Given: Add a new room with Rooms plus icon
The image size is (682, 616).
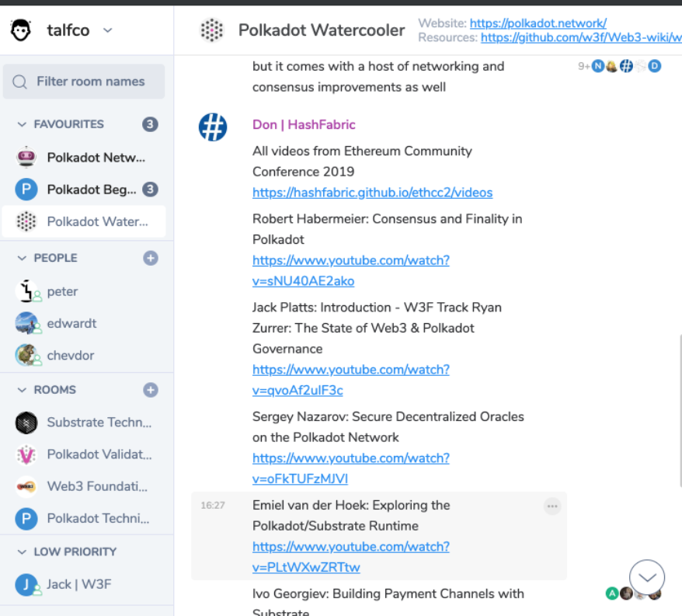Looking at the screenshot, I should coord(151,390).
